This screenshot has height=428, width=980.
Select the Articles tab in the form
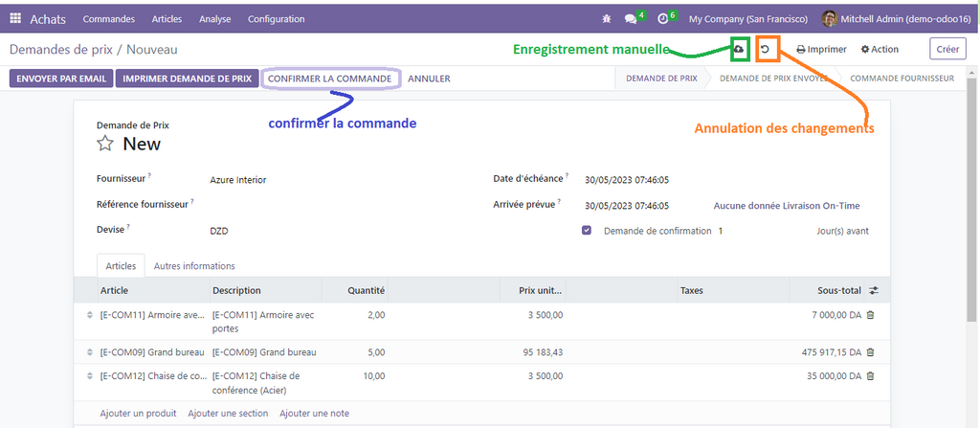click(121, 266)
